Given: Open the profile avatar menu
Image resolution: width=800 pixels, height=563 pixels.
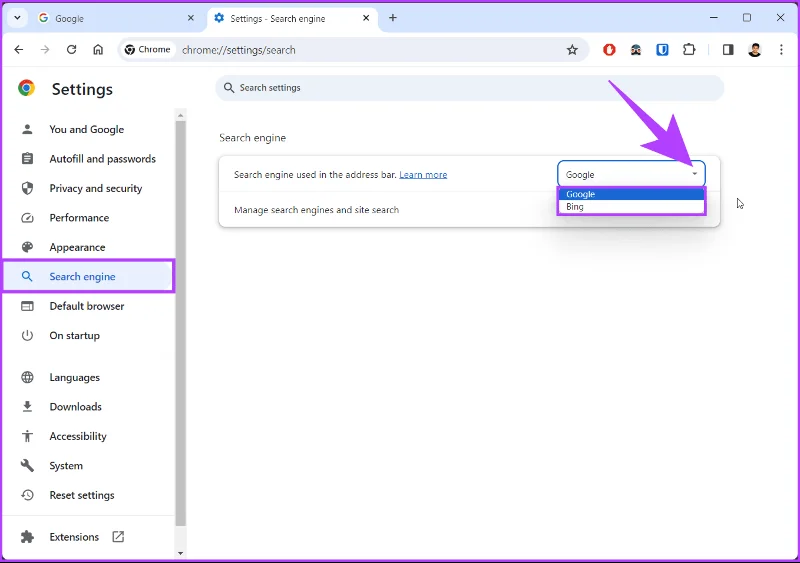Looking at the screenshot, I should pos(755,50).
